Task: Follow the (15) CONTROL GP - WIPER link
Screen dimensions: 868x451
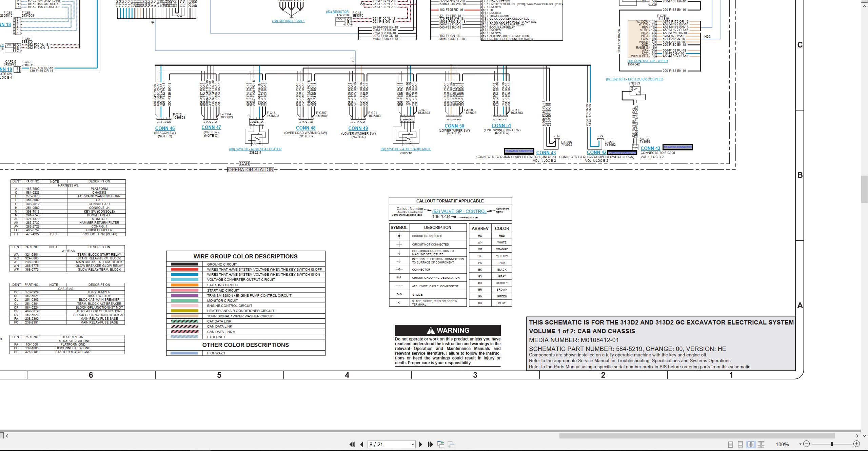Action: [x=648, y=61]
